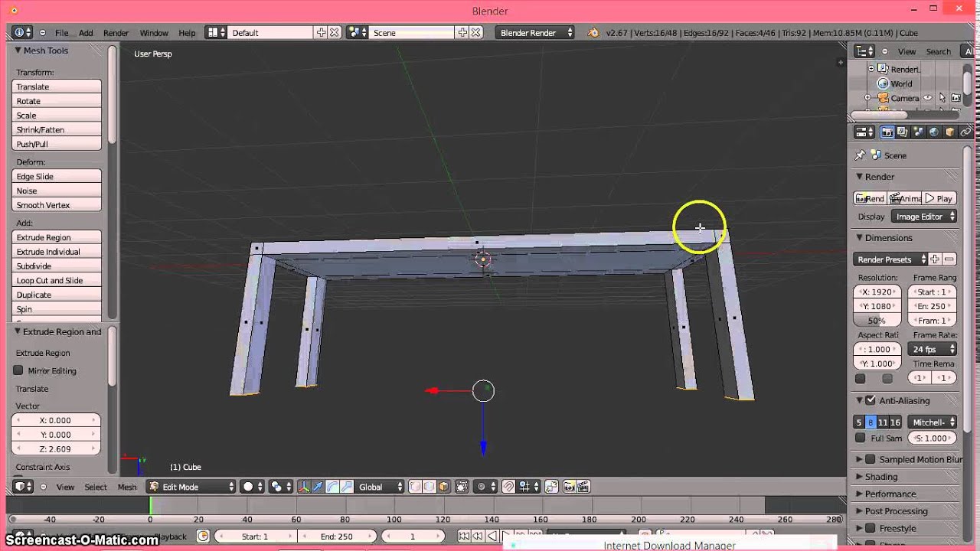Screen dimensions: 980x551
Task: Expand the RenderLayers tree item in outliner
Action: pos(871,69)
